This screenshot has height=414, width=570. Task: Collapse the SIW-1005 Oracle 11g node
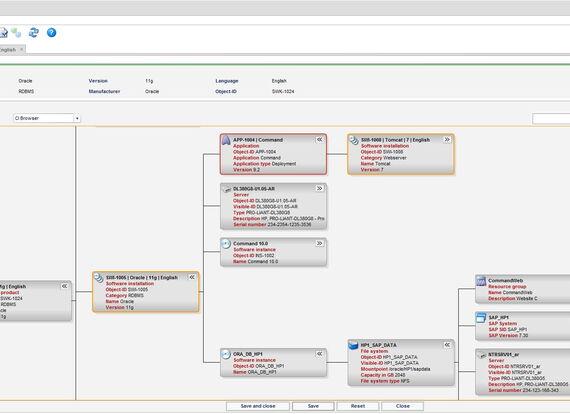[x=192, y=277]
